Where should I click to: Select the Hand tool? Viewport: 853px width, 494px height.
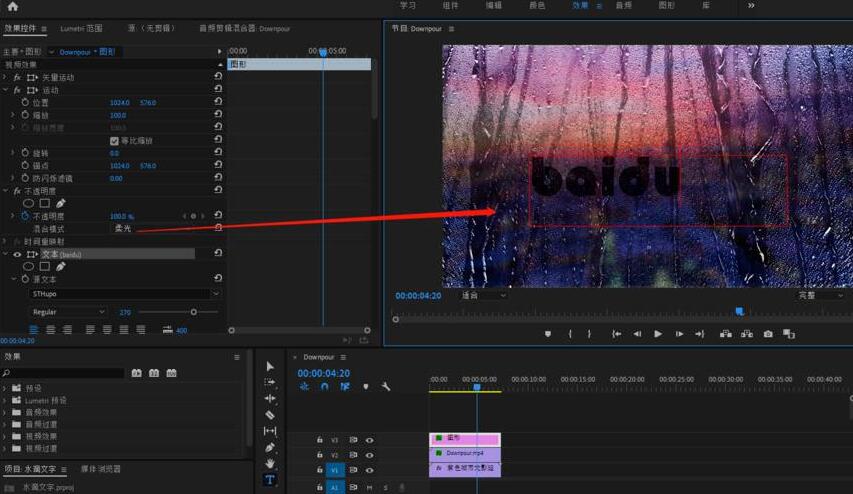coord(270,464)
